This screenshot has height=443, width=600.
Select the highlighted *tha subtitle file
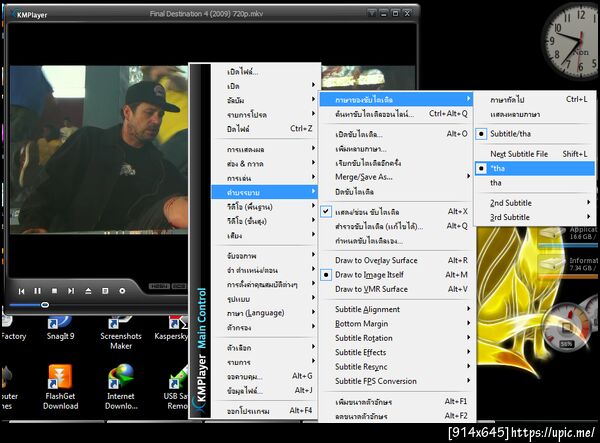coord(535,168)
